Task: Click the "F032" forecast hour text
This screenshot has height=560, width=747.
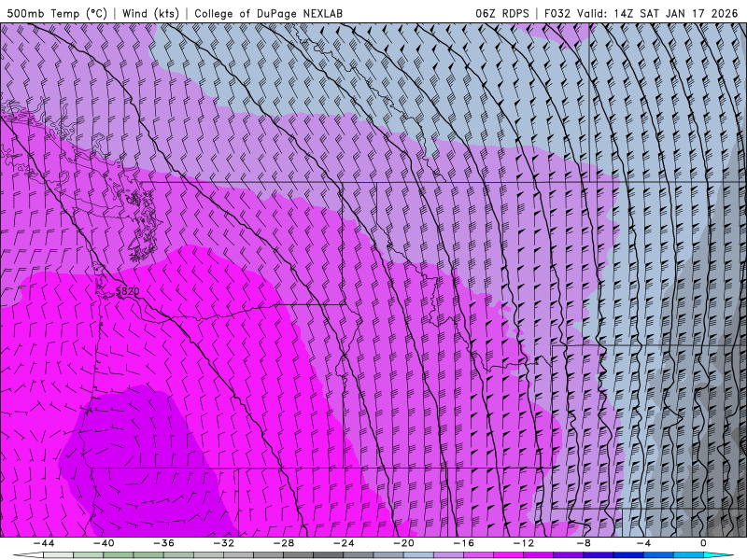Action: pyautogui.click(x=557, y=13)
